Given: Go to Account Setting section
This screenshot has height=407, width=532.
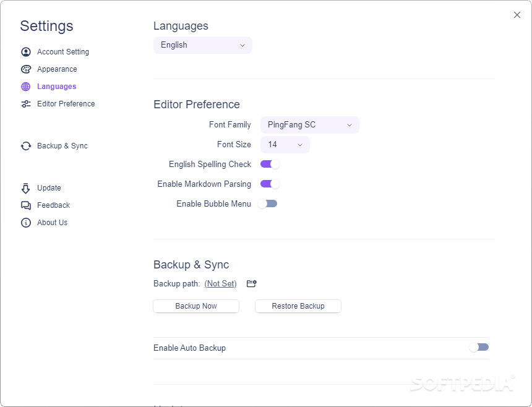Looking at the screenshot, I should pos(63,52).
